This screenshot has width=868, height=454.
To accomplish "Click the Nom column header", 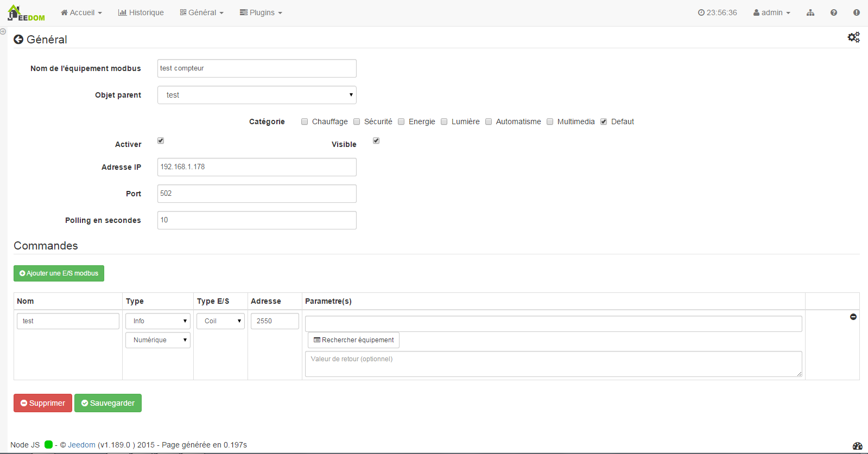I will (26, 301).
